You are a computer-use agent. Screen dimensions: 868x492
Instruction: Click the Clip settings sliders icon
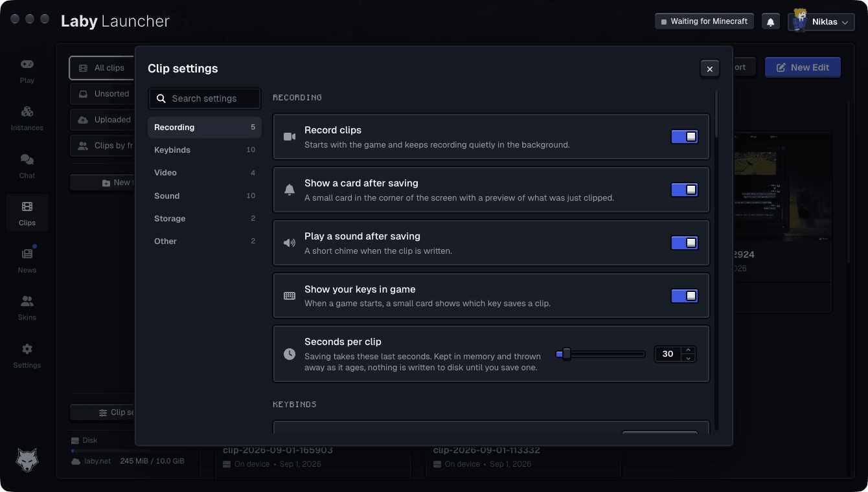tap(103, 412)
